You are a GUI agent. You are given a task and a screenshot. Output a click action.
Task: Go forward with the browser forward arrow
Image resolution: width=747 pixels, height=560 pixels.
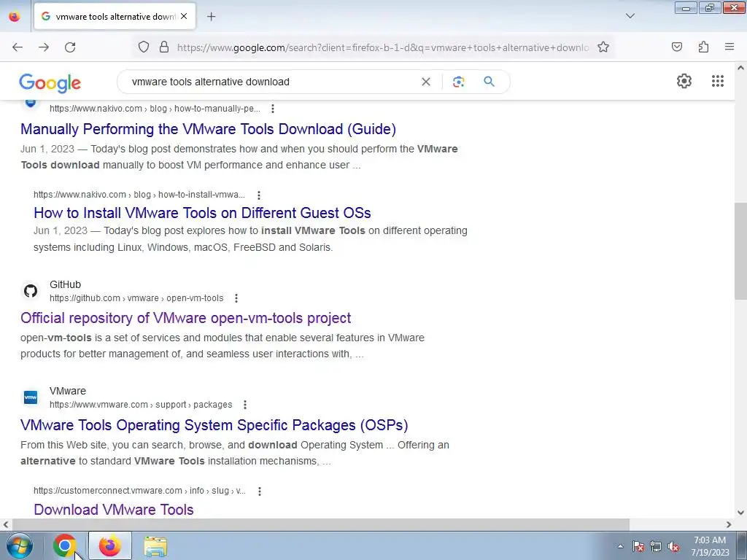(x=44, y=47)
